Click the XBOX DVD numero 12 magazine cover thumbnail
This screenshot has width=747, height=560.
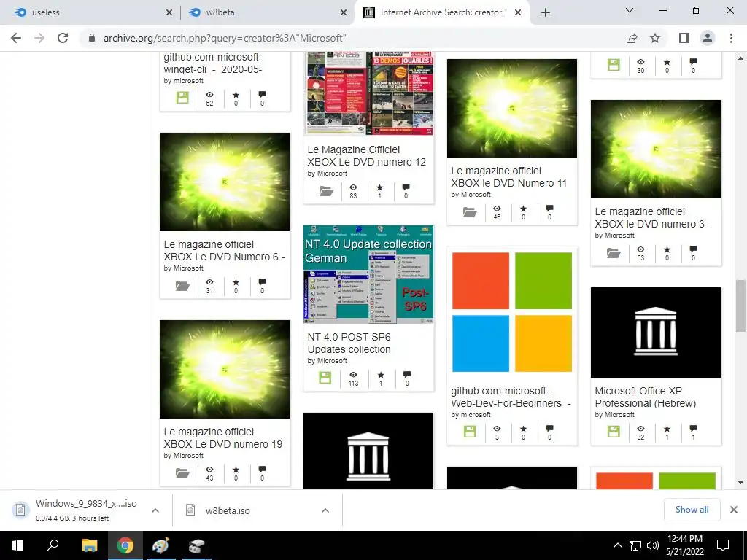[368, 94]
